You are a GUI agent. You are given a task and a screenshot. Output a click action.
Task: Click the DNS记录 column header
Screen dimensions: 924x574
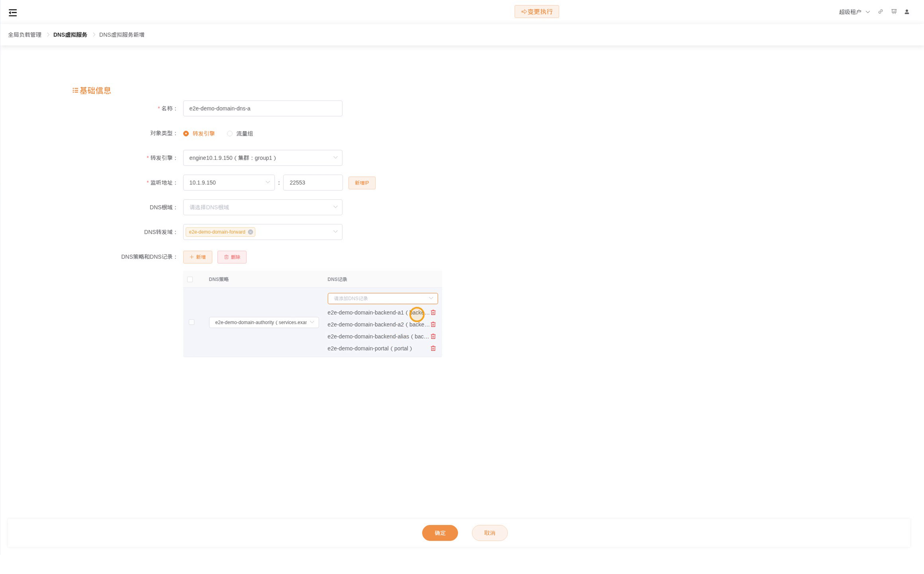click(x=337, y=279)
